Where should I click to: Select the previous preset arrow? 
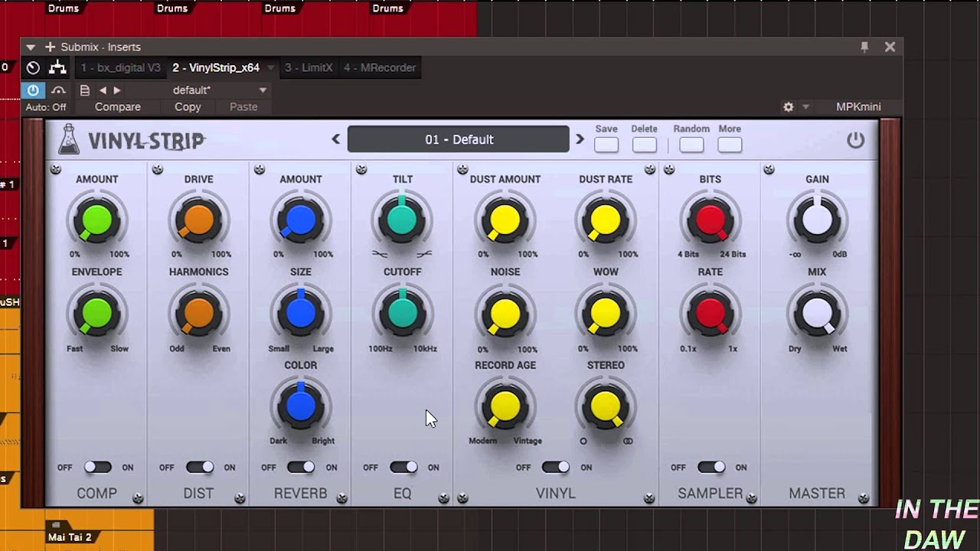(x=335, y=139)
